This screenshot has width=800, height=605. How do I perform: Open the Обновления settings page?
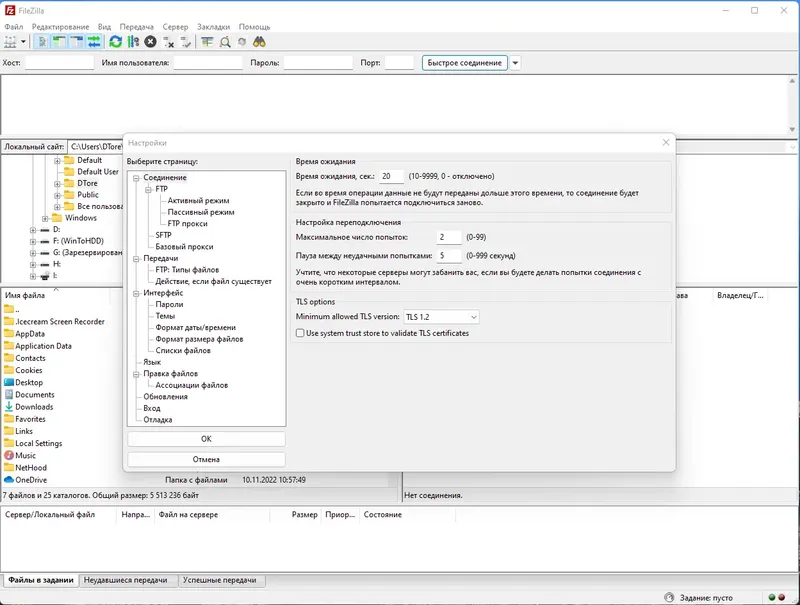click(165, 396)
